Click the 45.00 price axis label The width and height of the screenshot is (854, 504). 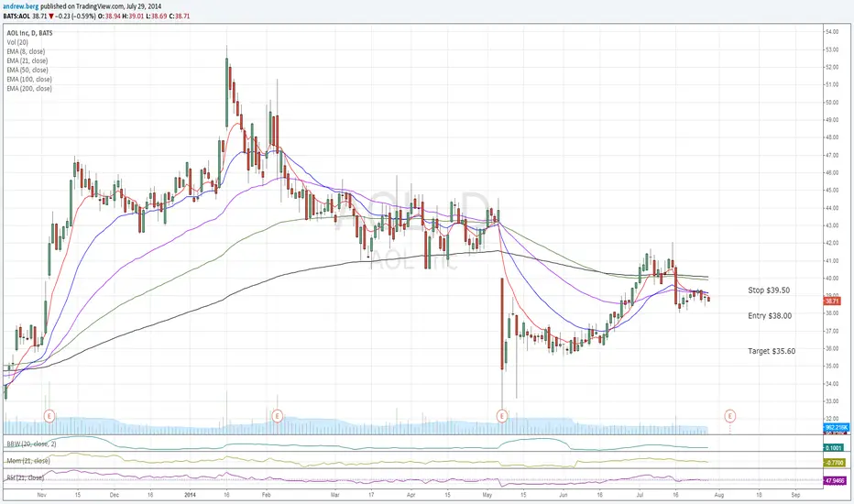pyautogui.click(x=832, y=191)
